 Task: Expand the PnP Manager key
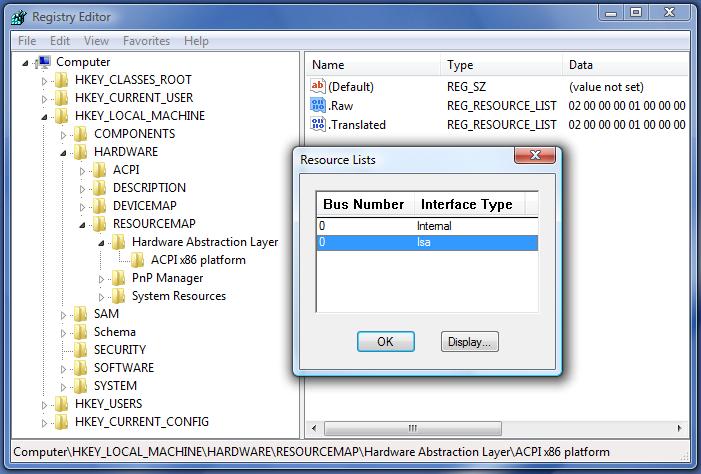(101, 279)
